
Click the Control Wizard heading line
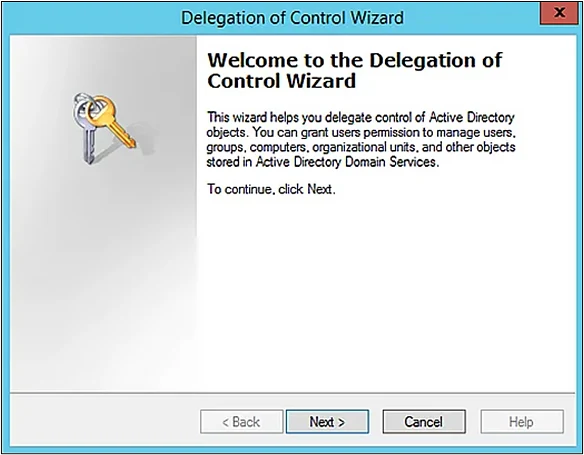click(x=282, y=81)
